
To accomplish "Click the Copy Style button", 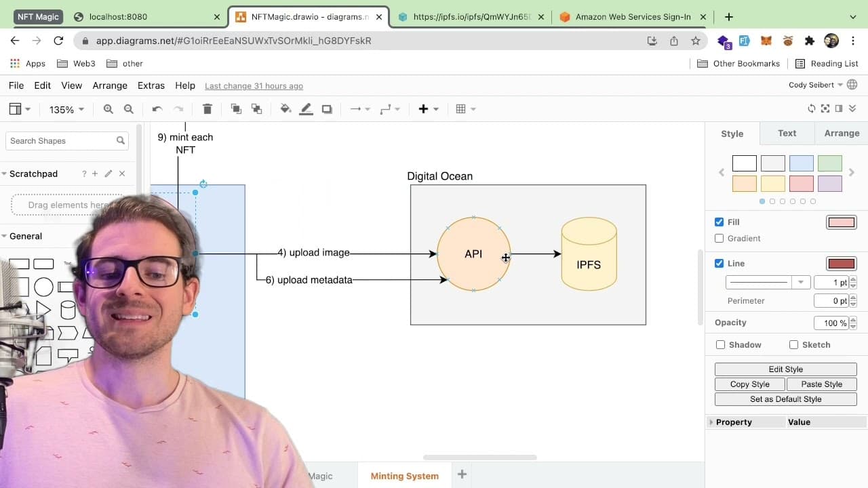I will (x=750, y=384).
